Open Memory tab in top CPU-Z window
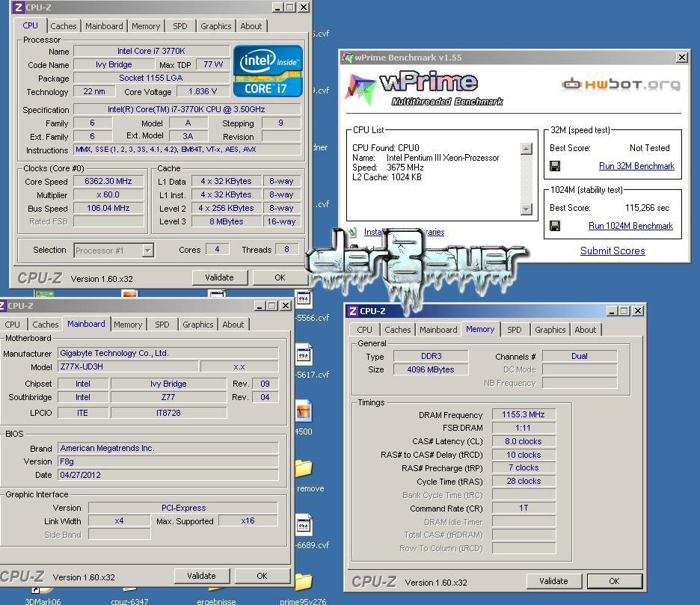This screenshot has height=605, width=700. (x=146, y=26)
